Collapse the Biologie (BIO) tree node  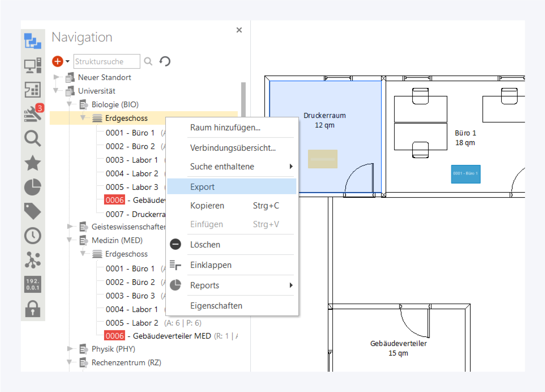69,104
